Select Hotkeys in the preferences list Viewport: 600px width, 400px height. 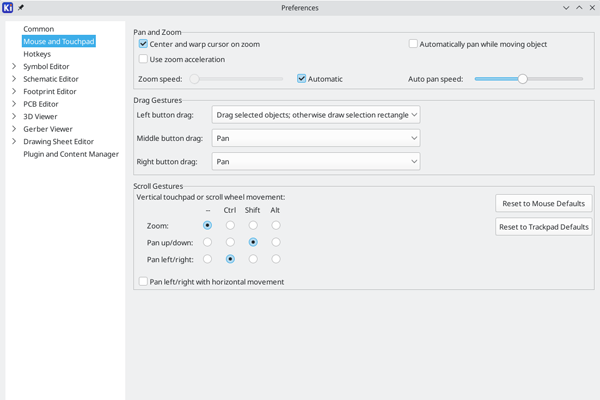pos(37,54)
